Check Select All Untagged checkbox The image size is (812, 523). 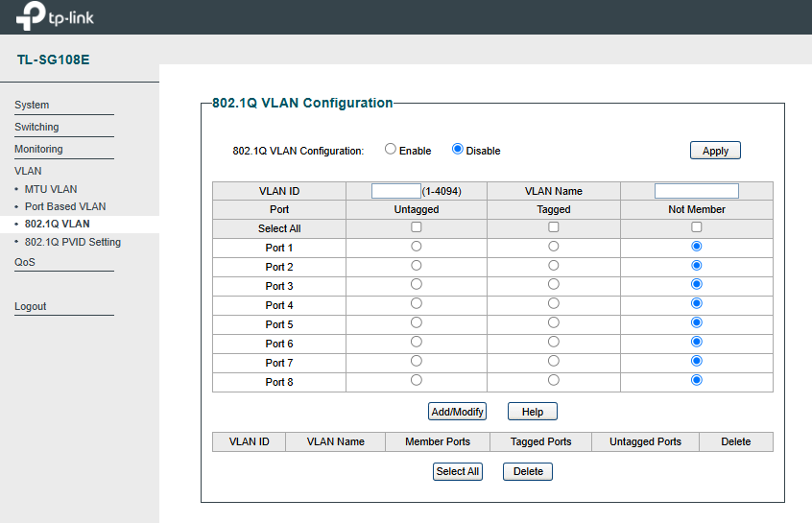point(417,226)
